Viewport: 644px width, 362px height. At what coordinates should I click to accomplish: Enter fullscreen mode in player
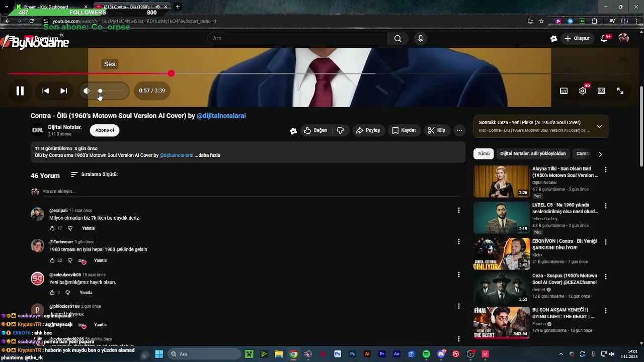620,91
